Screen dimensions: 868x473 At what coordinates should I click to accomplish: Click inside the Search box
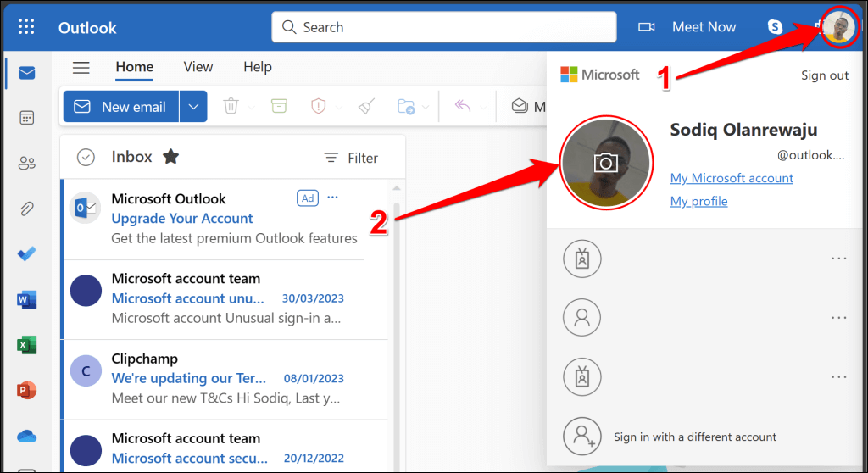coord(444,27)
